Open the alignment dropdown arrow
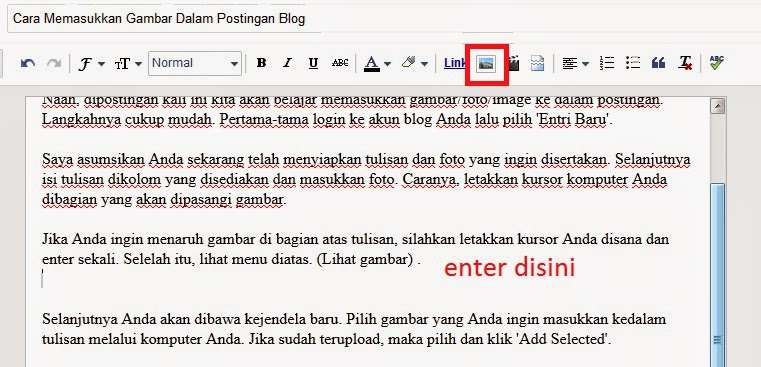The height and width of the screenshot is (367, 761). 585,64
